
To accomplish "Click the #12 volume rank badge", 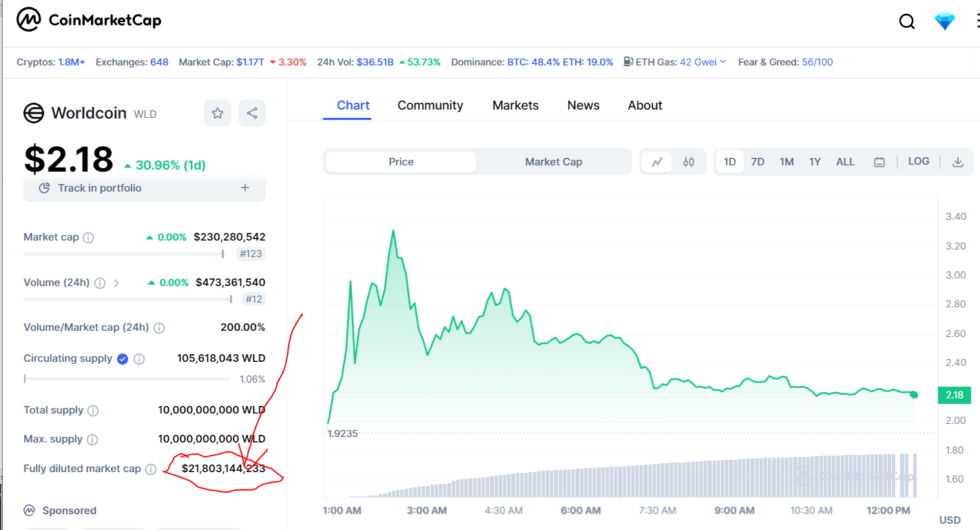I will pyautogui.click(x=254, y=299).
